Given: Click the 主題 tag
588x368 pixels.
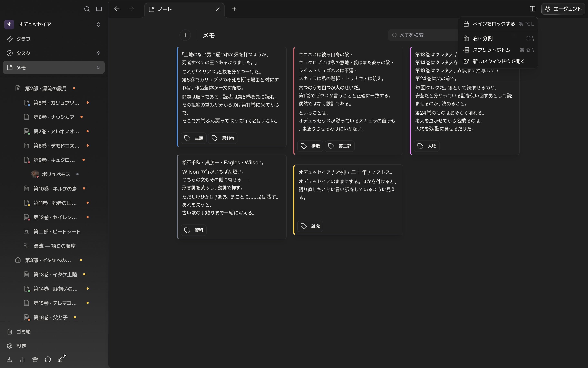Looking at the screenshot, I should click(194, 138).
